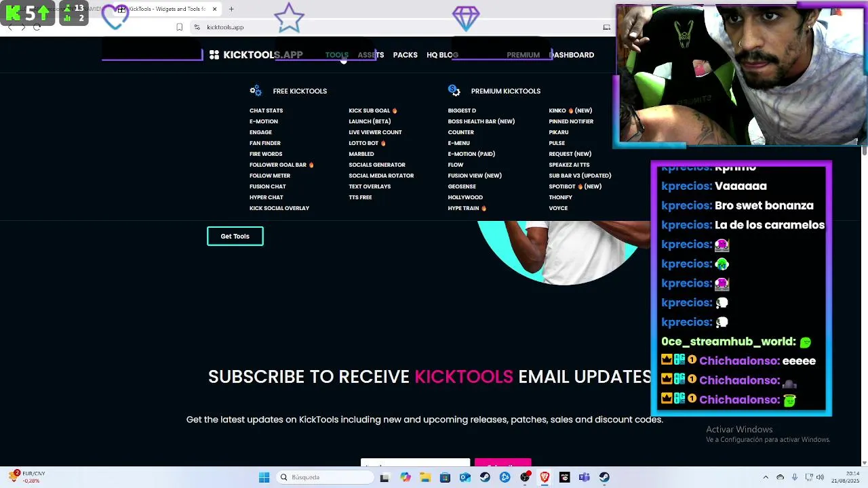Open the LOTTO BOT link
Image resolution: width=868 pixels, height=488 pixels.
[367, 143]
